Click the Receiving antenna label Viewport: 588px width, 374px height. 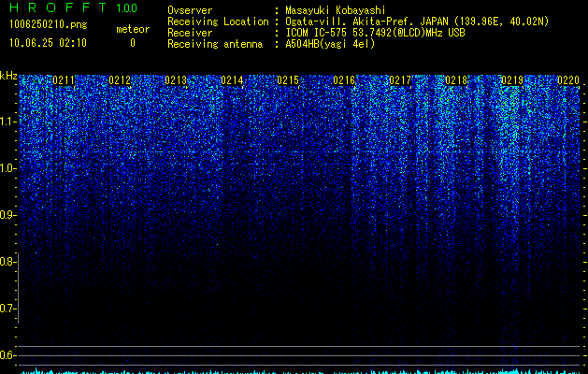[215, 44]
